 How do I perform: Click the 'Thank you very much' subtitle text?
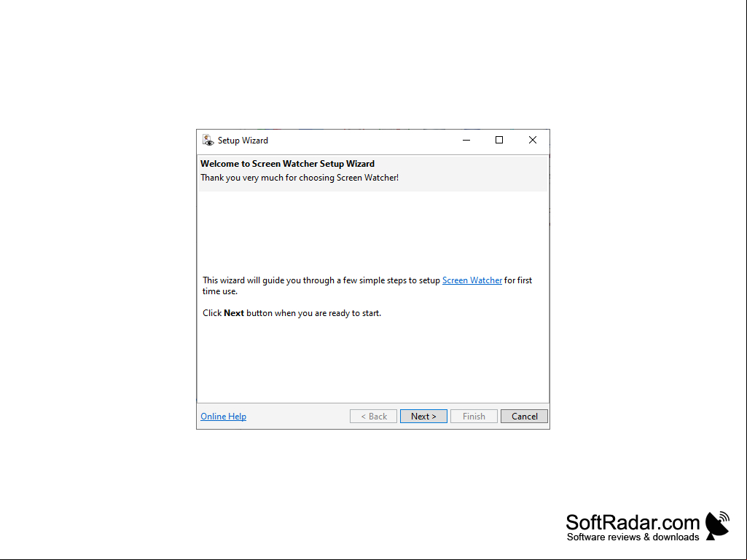(x=300, y=178)
